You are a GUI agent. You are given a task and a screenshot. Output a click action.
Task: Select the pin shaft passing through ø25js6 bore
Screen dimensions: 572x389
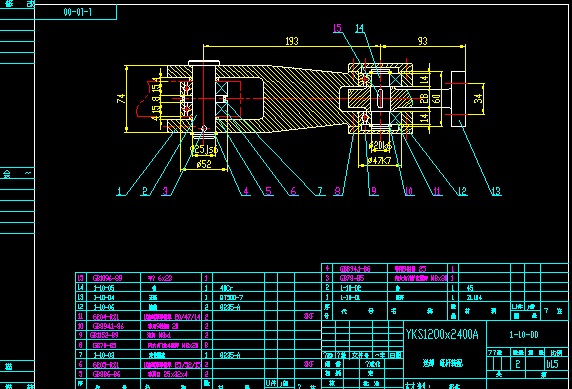point(204,99)
